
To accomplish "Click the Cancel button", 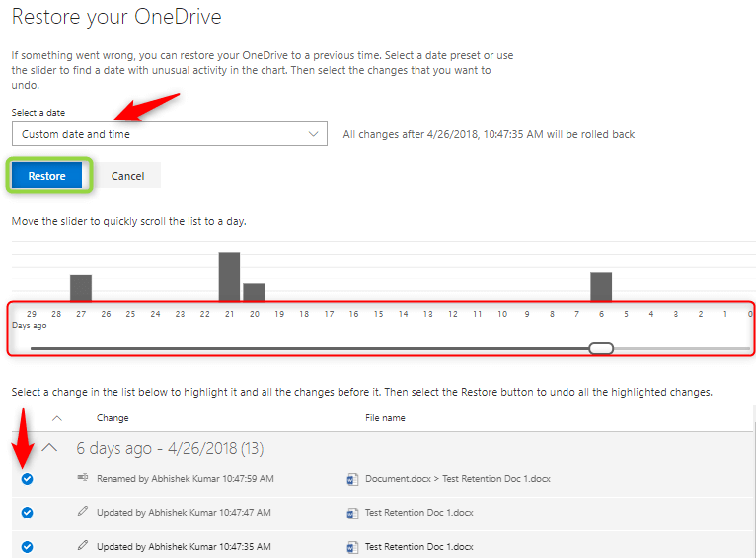I will (x=127, y=176).
